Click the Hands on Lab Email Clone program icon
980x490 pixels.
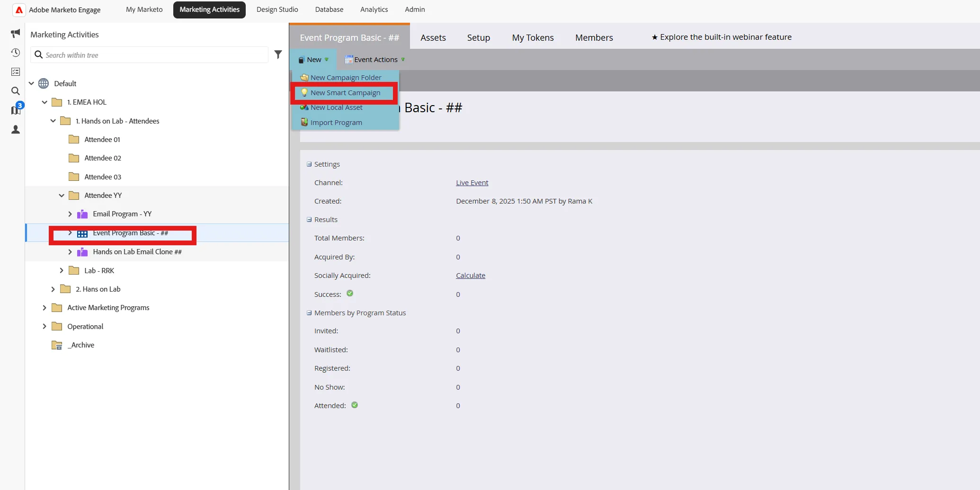point(82,252)
